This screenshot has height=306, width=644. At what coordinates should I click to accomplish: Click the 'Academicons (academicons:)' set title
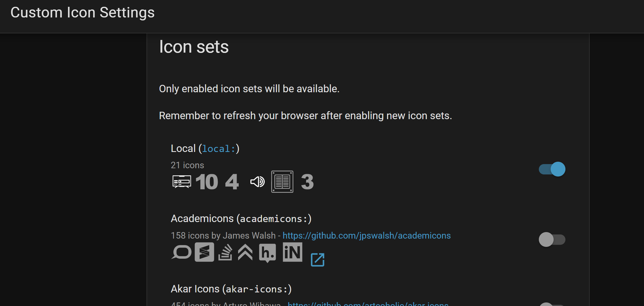(x=241, y=219)
